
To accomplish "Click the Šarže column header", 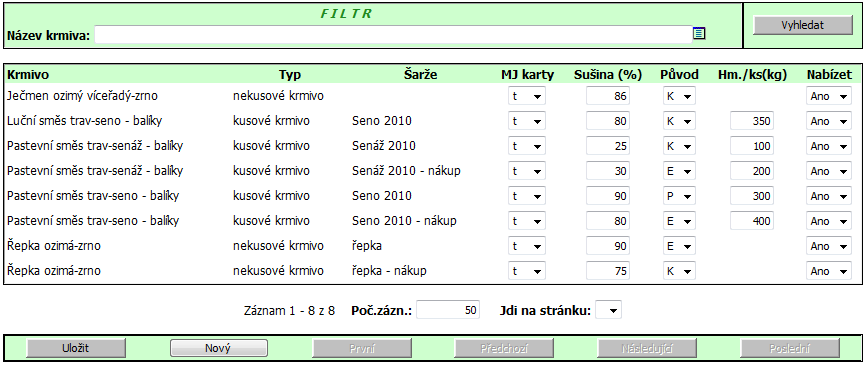I will (420, 75).
